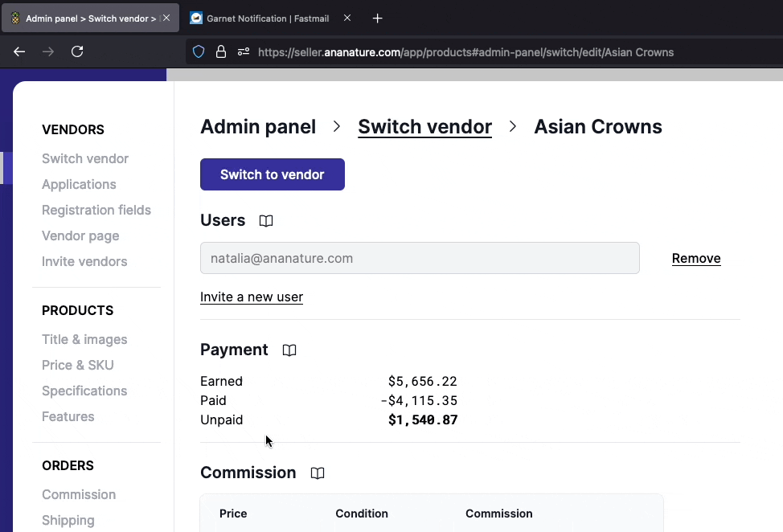This screenshot has height=532, width=783.
Task: Navigate back with the browser back arrow
Action: click(19, 51)
